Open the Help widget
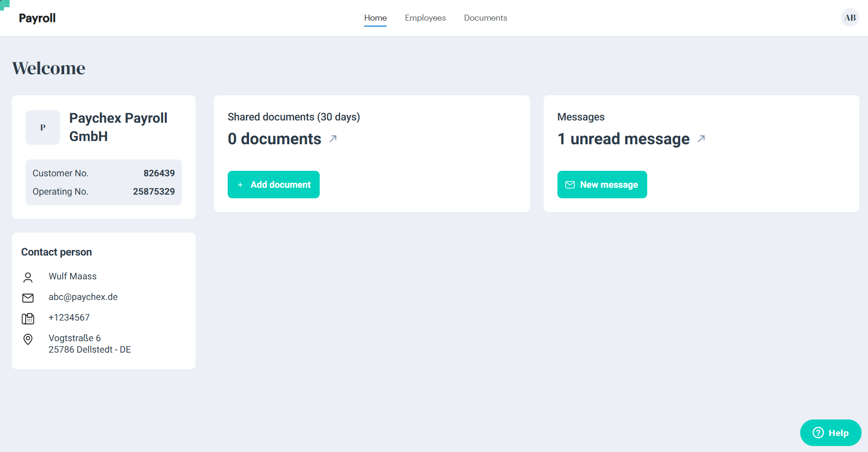The height and width of the screenshot is (452, 868). point(830,433)
